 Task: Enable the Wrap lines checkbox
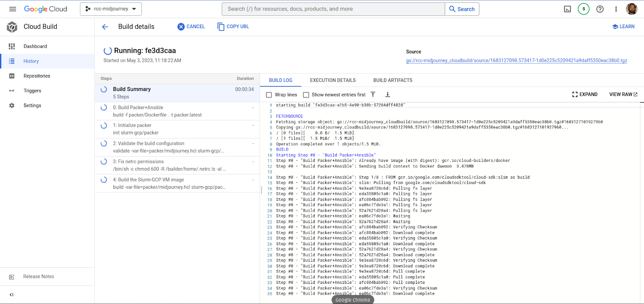[269, 95]
